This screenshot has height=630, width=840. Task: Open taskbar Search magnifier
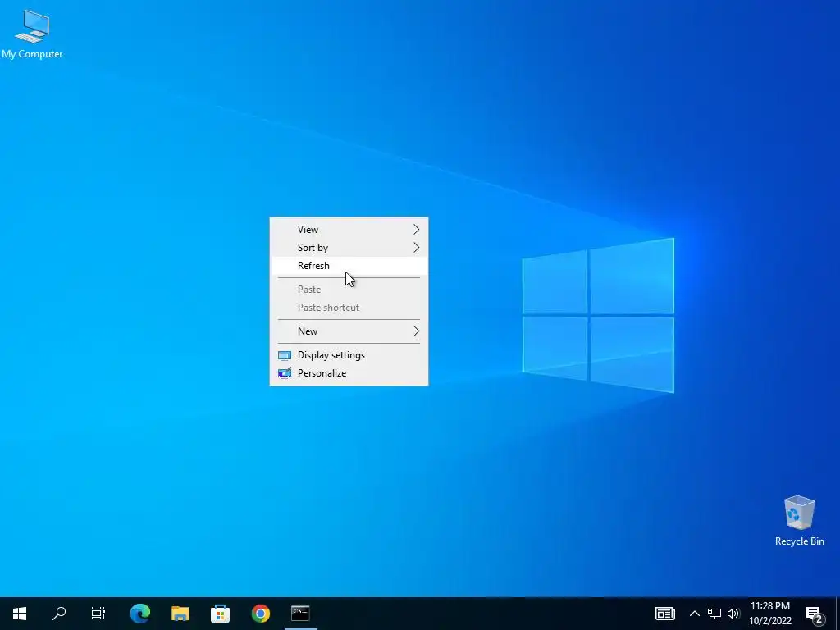pyautogui.click(x=59, y=614)
